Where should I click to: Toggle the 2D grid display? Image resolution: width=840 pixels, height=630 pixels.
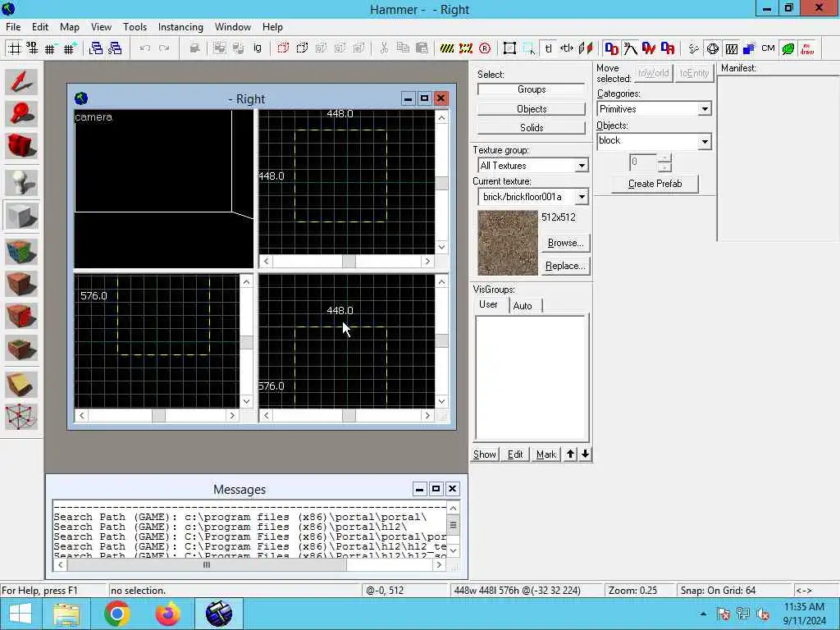[15, 48]
